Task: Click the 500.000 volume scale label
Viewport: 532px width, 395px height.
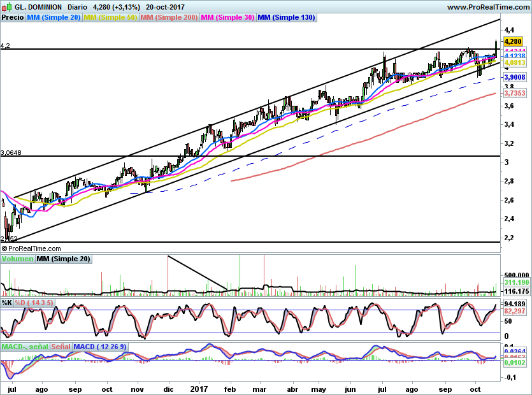Action: 517,275
